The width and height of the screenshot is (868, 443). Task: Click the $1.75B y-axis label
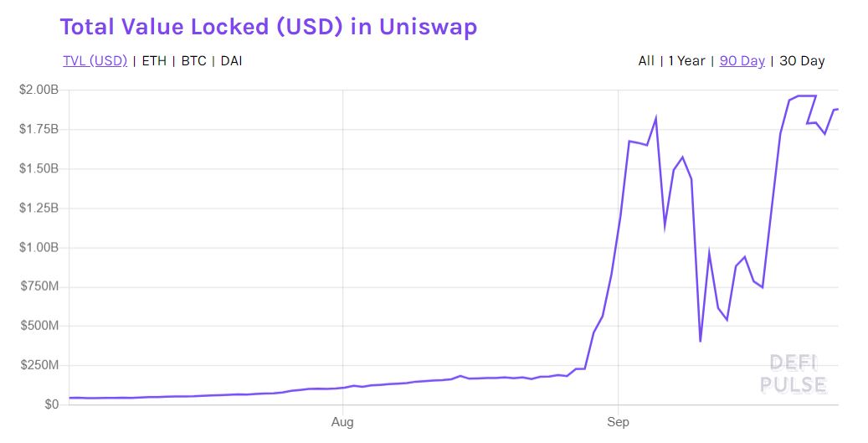pos(39,129)
